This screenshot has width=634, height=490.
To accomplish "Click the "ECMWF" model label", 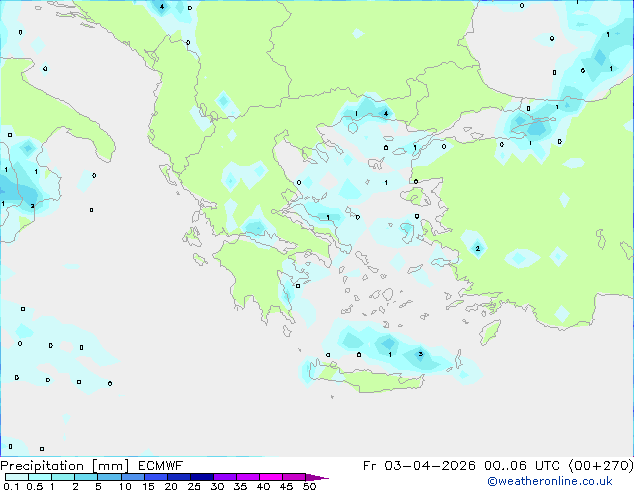I will 160,466.
